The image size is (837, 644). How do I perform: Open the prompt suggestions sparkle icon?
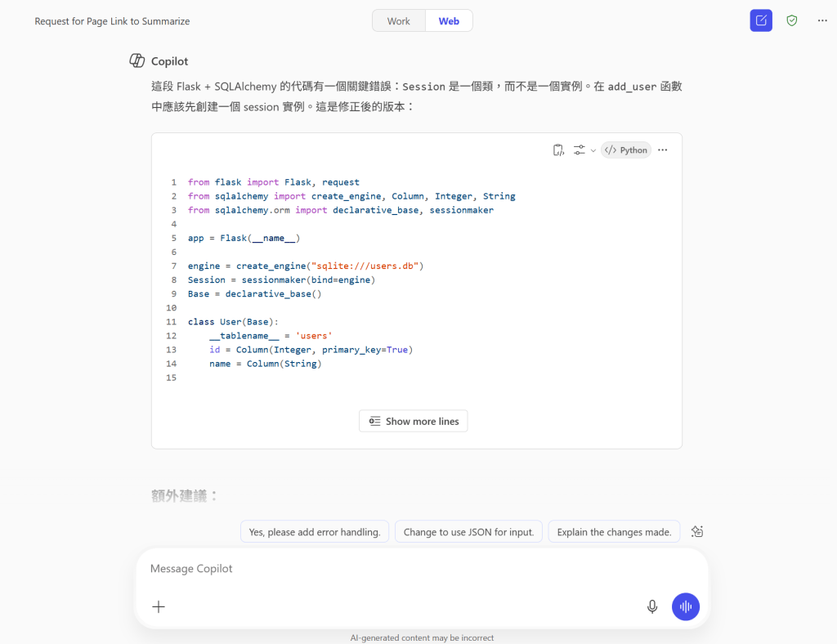[697, 531]
